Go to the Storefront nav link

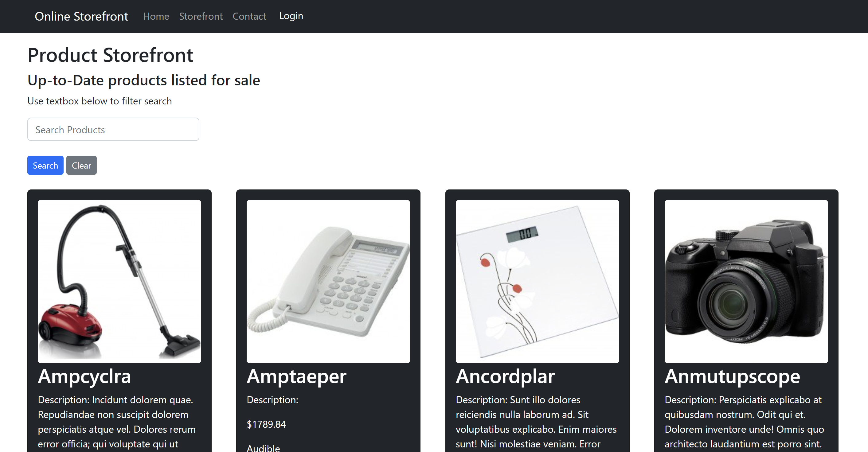tap(201, 16)
